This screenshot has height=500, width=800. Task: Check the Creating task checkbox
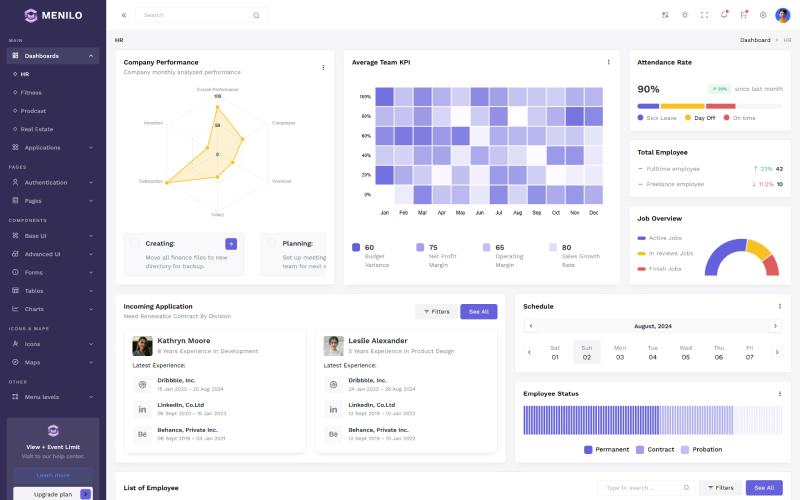135,243
